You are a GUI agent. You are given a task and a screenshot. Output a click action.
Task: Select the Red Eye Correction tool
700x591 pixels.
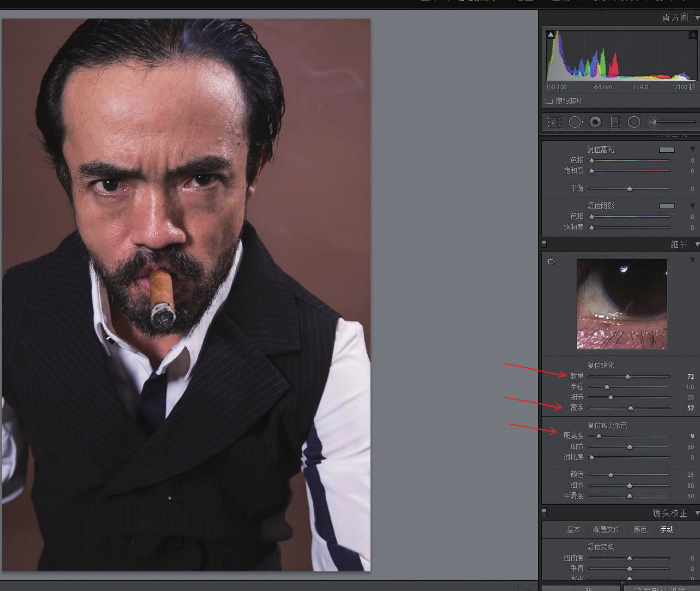pyautogui.click(x=596, y=122)
